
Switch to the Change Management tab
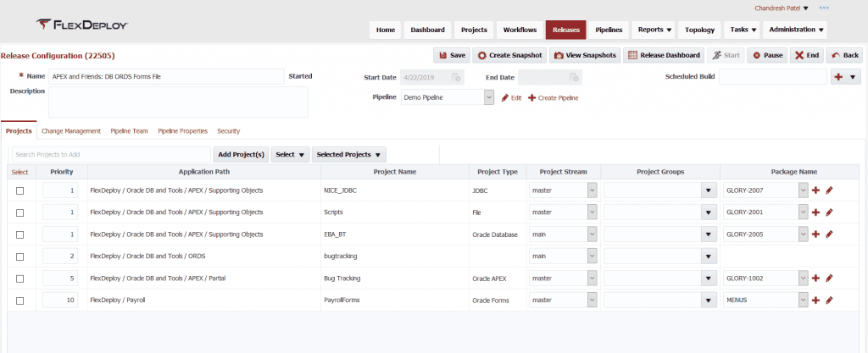point(71,131)
